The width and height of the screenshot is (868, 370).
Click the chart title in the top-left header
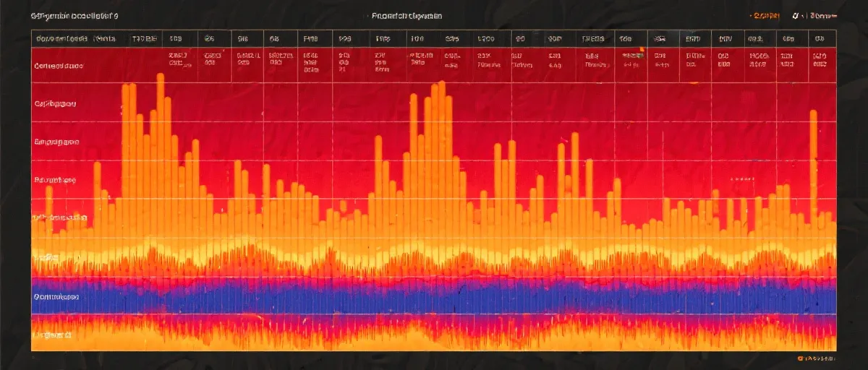76,15
